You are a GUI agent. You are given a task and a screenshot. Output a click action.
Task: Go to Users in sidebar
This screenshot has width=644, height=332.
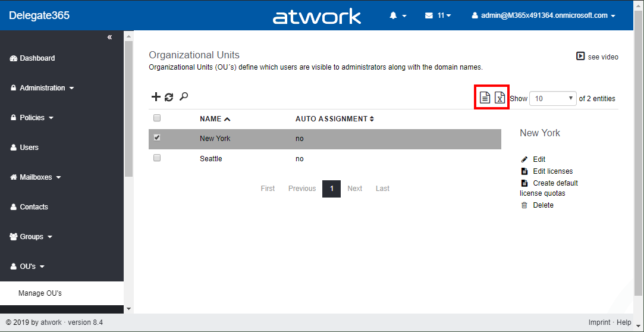tap(24, 147)
